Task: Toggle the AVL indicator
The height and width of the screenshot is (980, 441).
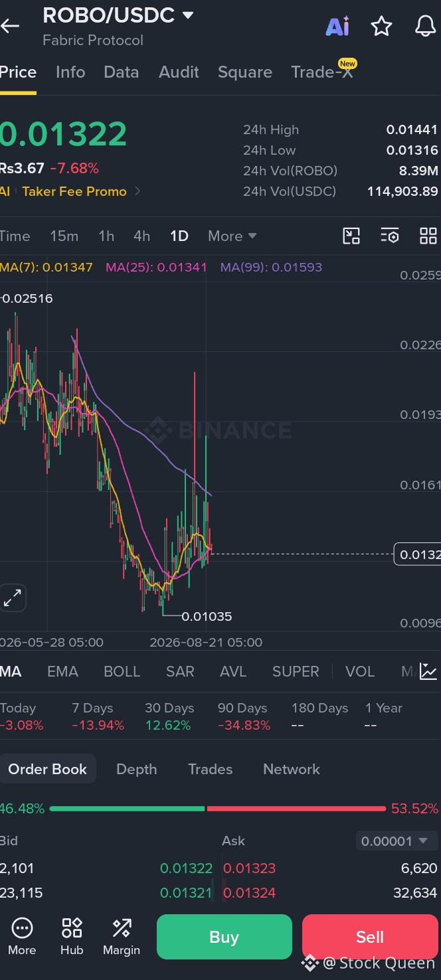Action: [233, 671]
